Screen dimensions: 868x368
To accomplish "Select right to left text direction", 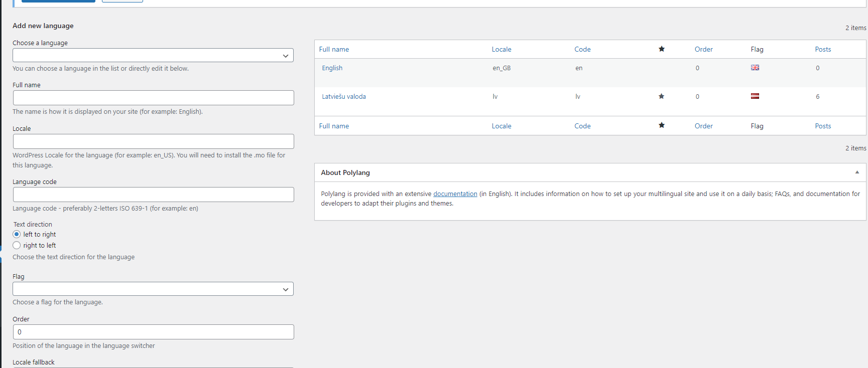I will 17,245.
